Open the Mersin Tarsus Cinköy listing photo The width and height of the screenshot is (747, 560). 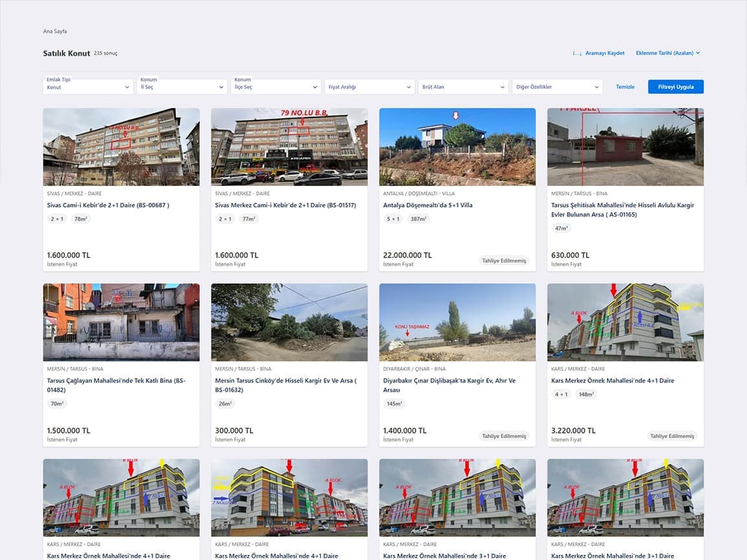pyautogui.click(x=289, y=322)
